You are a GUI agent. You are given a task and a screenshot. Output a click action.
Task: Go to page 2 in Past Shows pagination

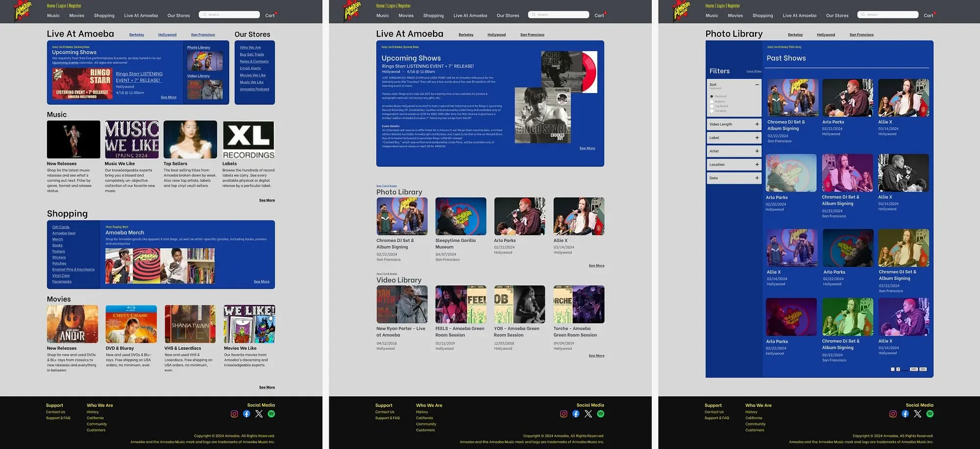pyautogui.click(x=898, y=369)
